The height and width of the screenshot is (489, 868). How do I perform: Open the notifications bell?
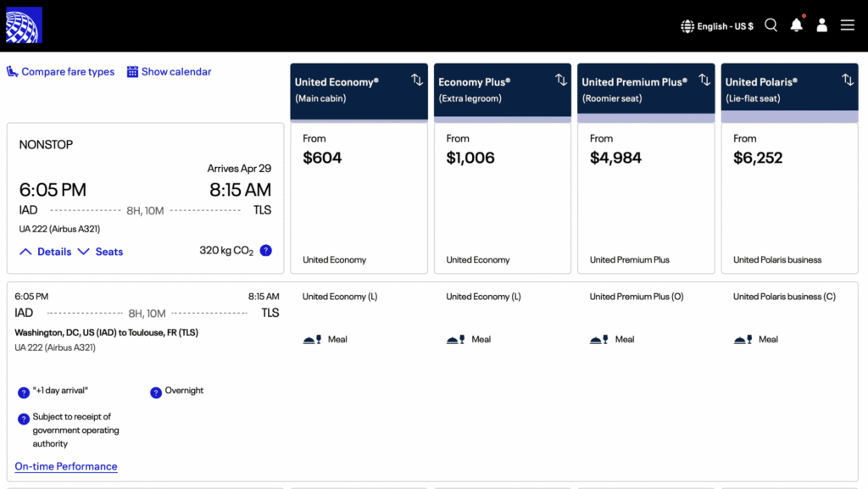point(797,25)
